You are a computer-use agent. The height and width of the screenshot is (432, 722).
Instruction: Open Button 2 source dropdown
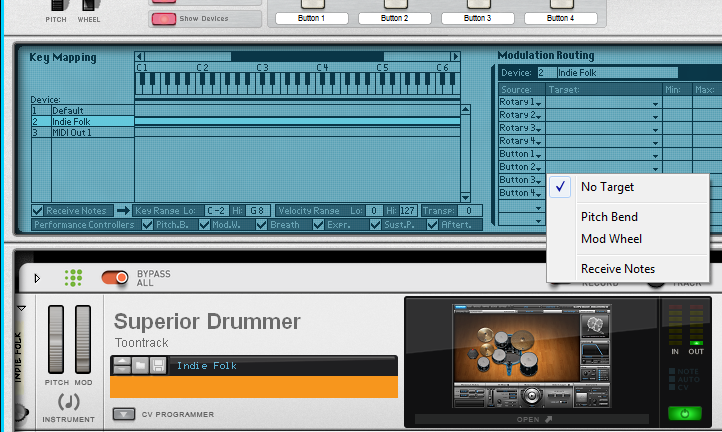coord(521,167)
